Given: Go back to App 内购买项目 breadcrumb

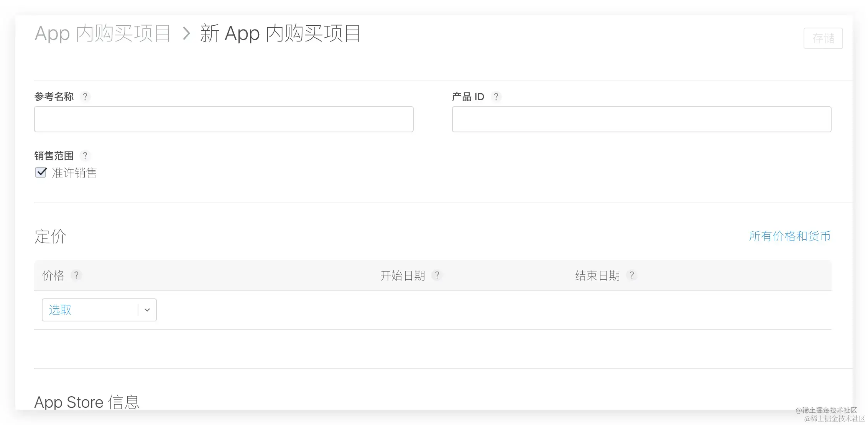Looking at the screenshot, I should [102, 33].
